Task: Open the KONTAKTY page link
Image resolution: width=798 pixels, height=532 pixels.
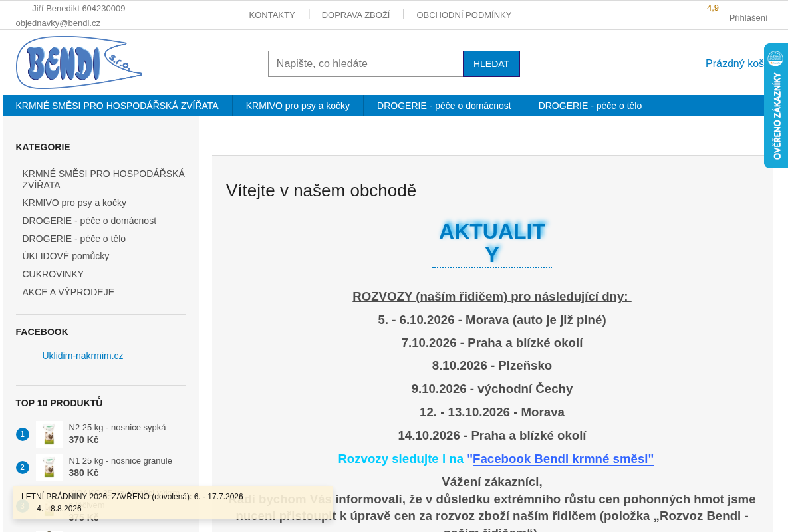Action: [272, 15]
